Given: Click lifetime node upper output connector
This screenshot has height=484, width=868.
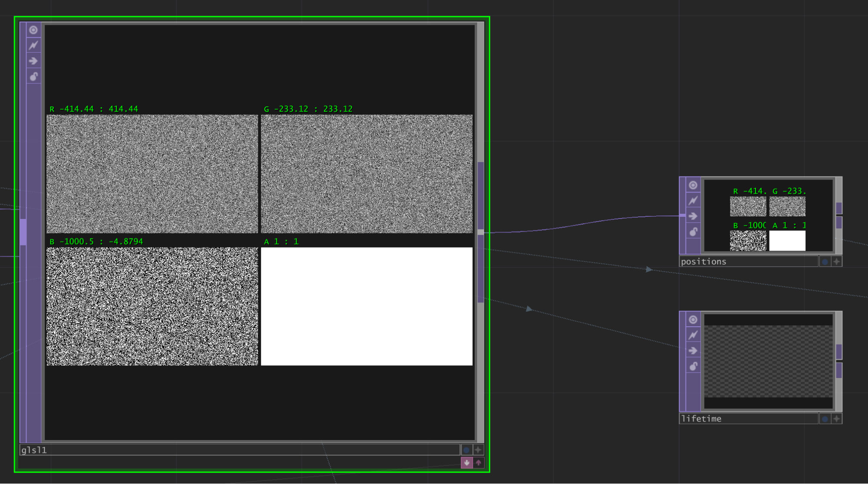Looking at the screenshot, I should 839,351.
